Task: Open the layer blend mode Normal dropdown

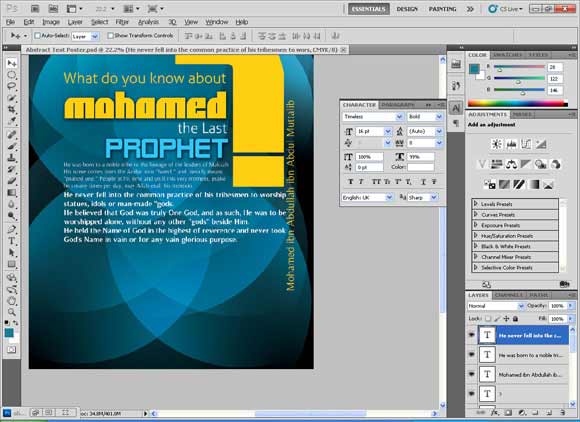Action: click(496, 306)
